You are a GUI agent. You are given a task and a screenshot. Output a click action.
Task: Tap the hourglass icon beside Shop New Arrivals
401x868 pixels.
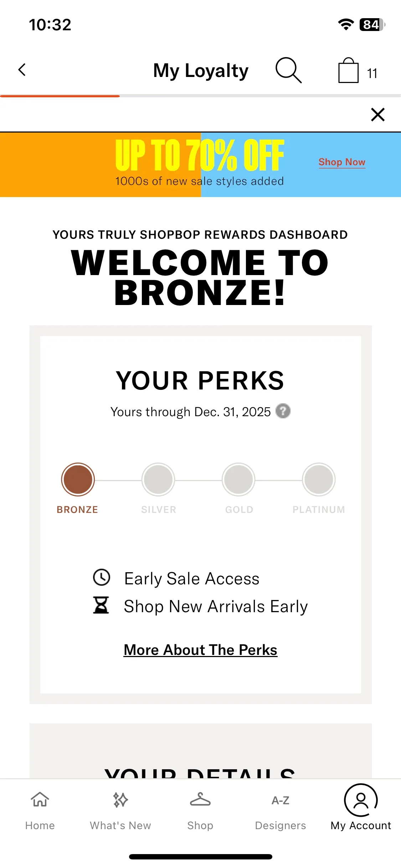click(101, 605)
